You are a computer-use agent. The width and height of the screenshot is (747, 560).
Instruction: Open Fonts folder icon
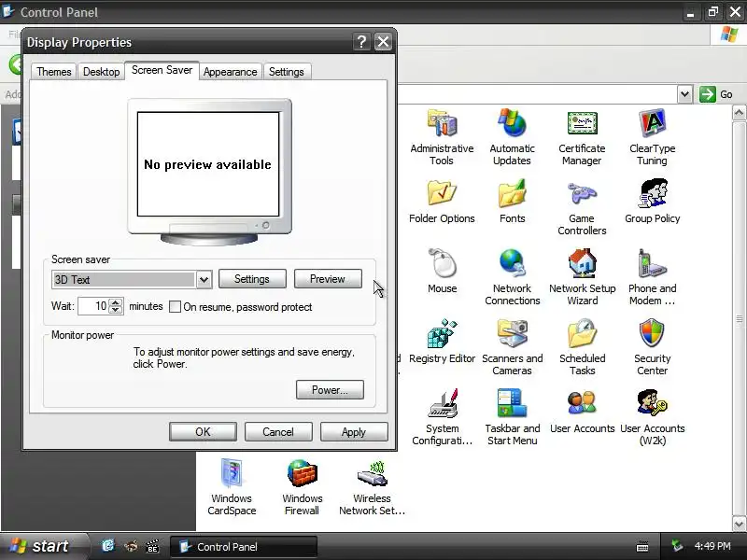tap(512, 193)
